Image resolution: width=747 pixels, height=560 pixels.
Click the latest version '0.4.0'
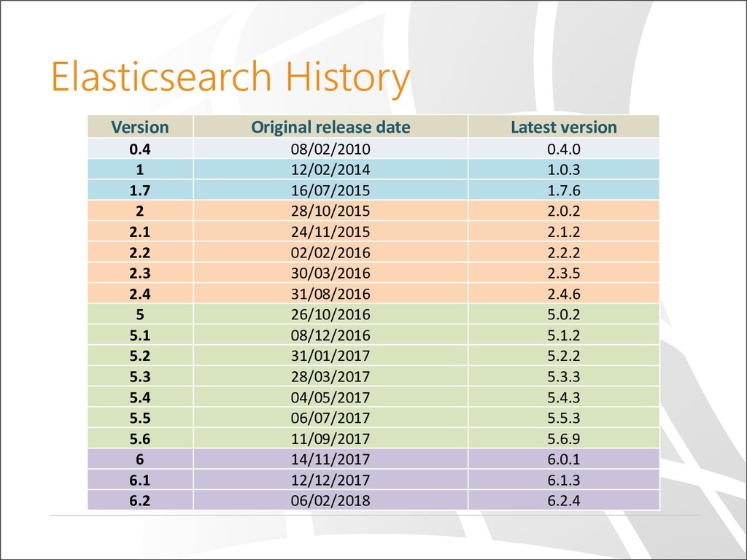point(564,149)
